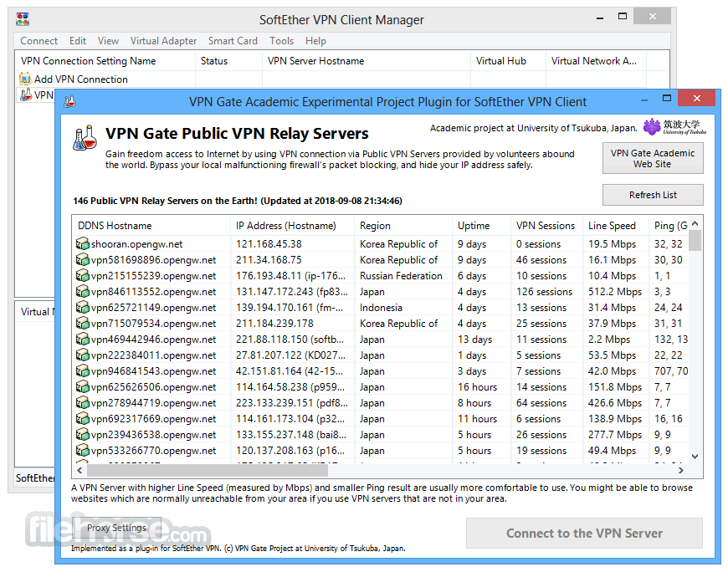728x572 pixels.
Task: Open the Help menu
Action: [315, 41]
